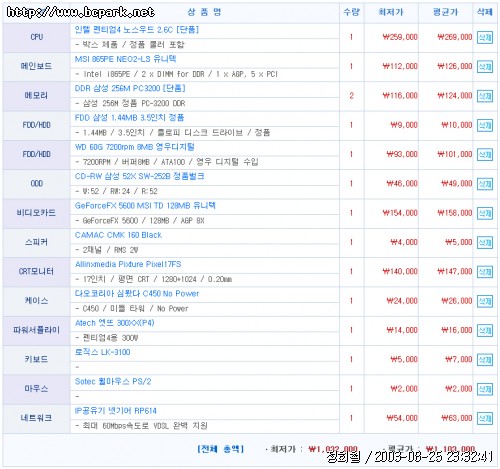Select the 키보드 category cell
The width and height of the screenshot is (500, 469).
point(37,360)
